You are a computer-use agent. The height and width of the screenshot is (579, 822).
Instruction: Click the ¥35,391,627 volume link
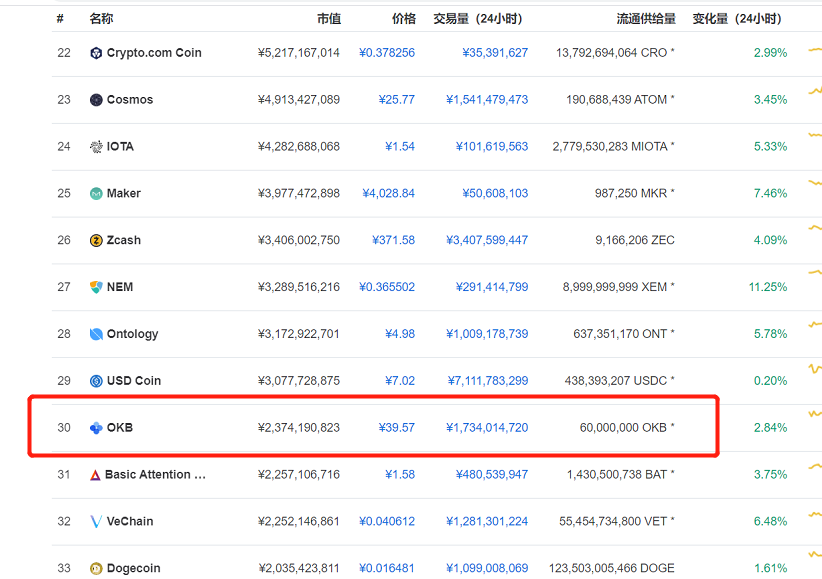pyautogui.click(x=495, y=53)
